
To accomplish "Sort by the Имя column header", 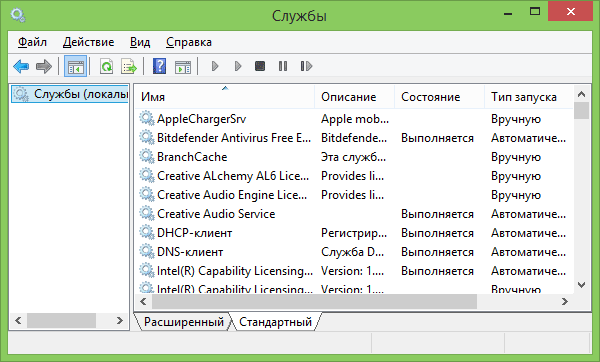I will point(225,97).
